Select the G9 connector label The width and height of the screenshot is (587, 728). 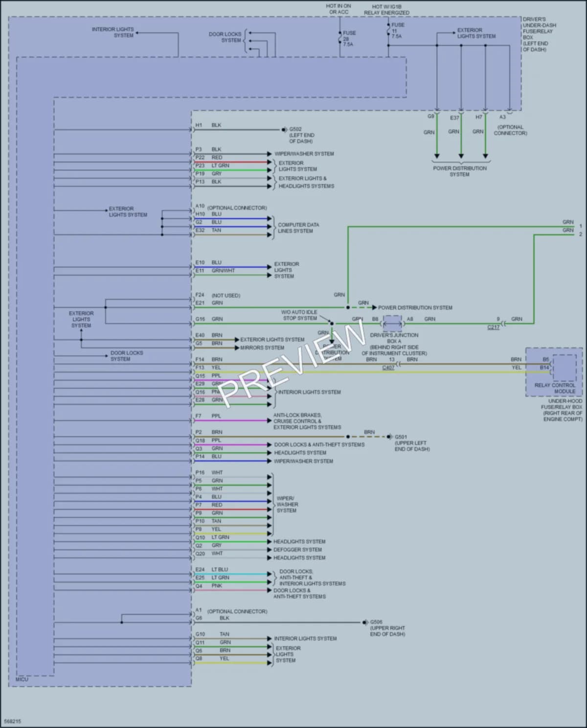click(x=431, y=117)
